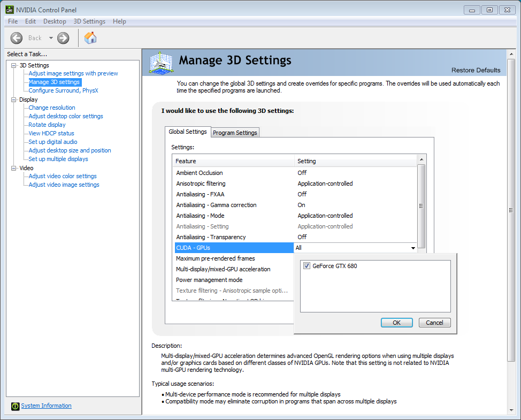Viewport: 521px width, 420px height.
Task: Open the System Information link
Action: click(46, 406)
